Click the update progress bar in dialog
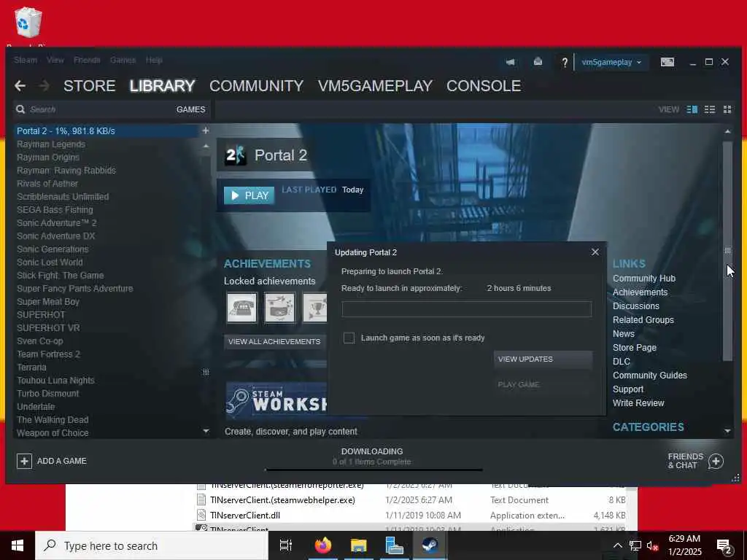Image resolution: width=747 pixels, height=560 pixels. [467, 309]
